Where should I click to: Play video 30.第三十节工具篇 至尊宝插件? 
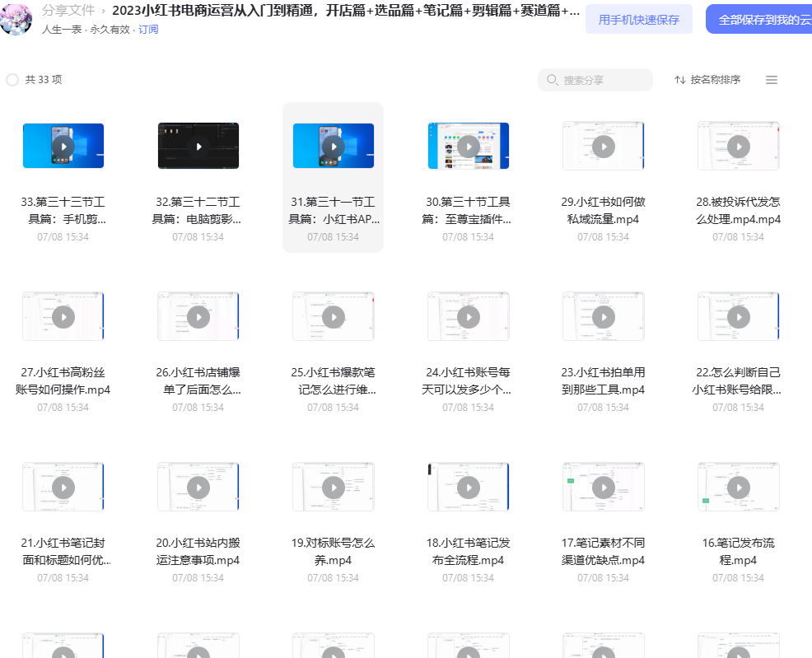tap(468, 146)
